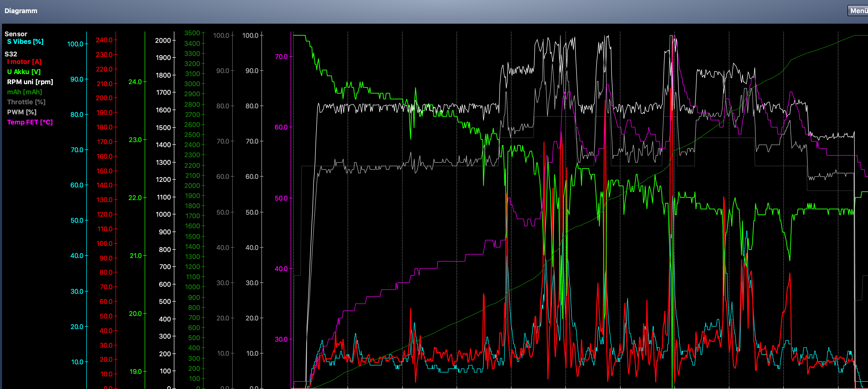
Task: Select the mAh [mAh] legend entry
Action: pos(25,92)
